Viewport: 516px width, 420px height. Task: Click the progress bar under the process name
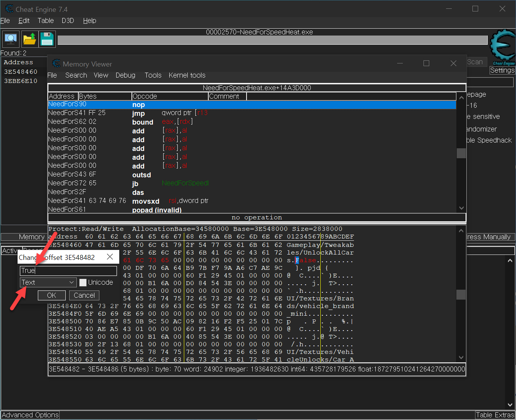click(x=273, y=40)
